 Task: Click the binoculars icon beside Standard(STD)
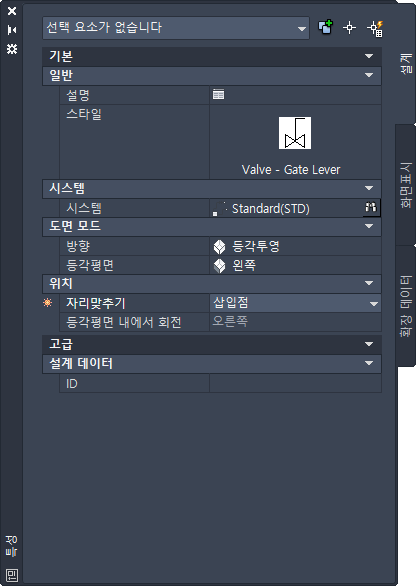pyautogui.click(x=371, y=207)
